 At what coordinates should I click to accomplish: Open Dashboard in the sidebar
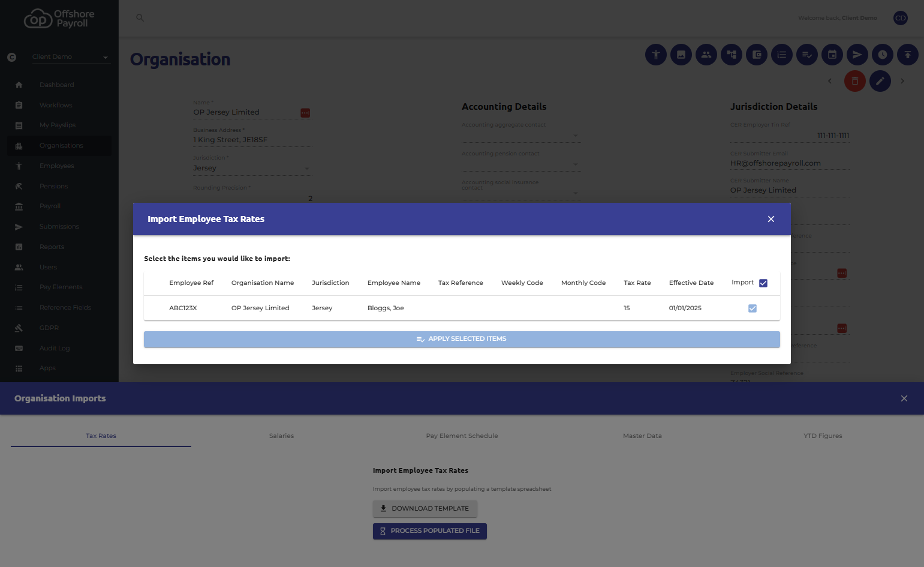[x=59, y=85]
